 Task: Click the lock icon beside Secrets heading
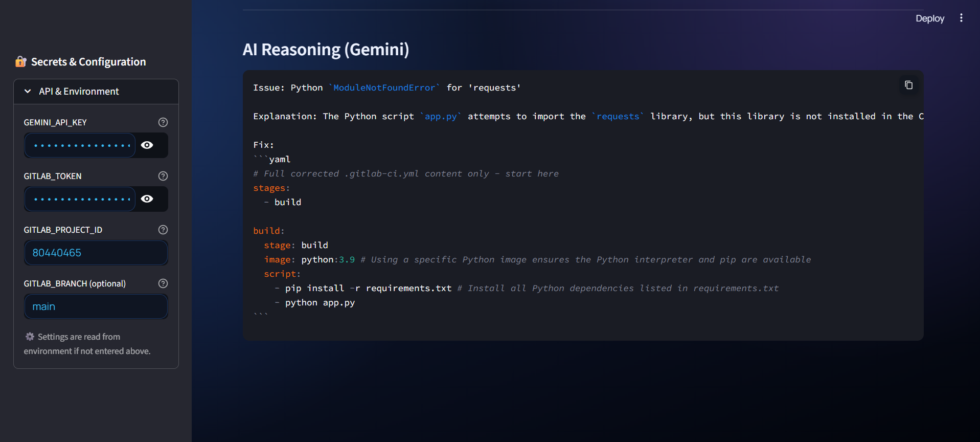pos(21,62)
